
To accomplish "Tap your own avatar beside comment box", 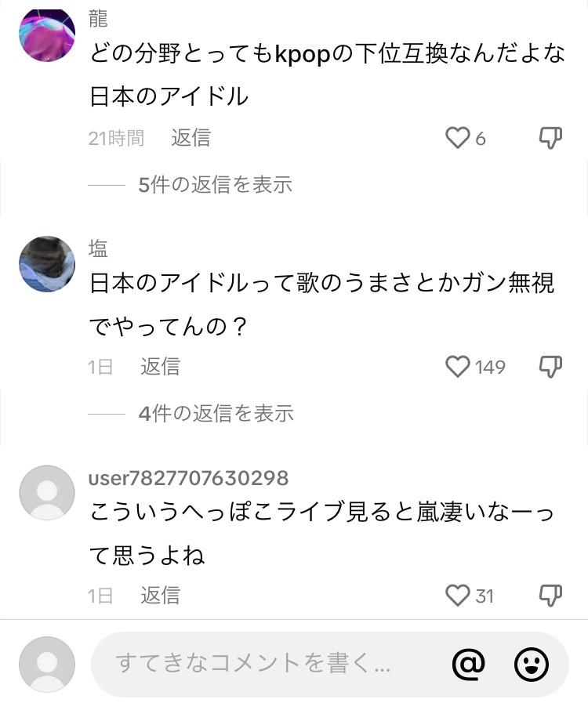I will 47,665.
